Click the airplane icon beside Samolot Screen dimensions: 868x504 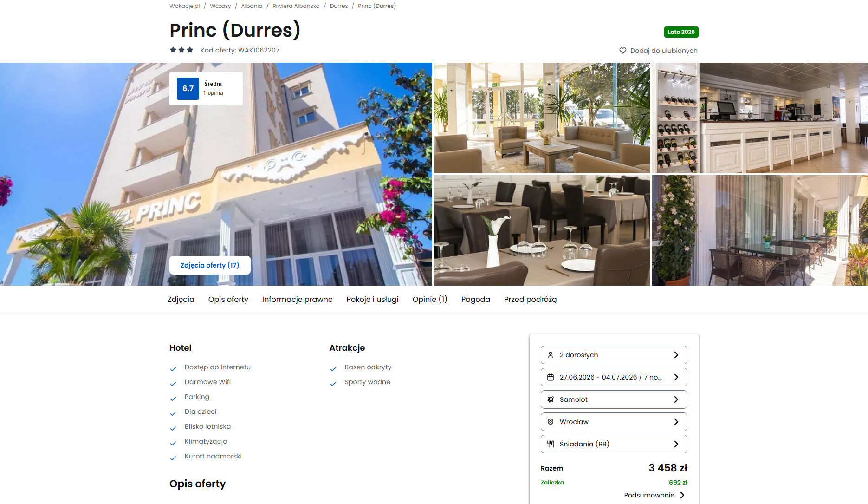click(x=551, y=399)
